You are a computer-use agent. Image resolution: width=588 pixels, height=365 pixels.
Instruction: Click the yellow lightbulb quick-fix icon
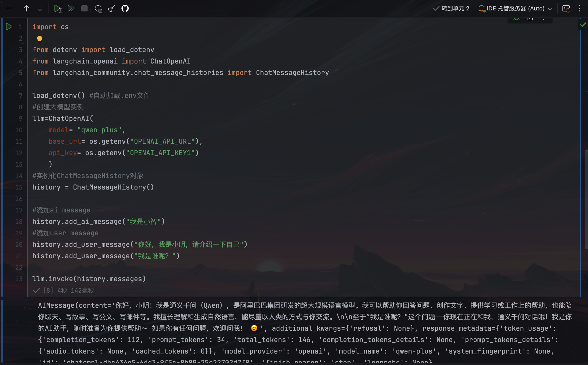(x=39, y=39)
